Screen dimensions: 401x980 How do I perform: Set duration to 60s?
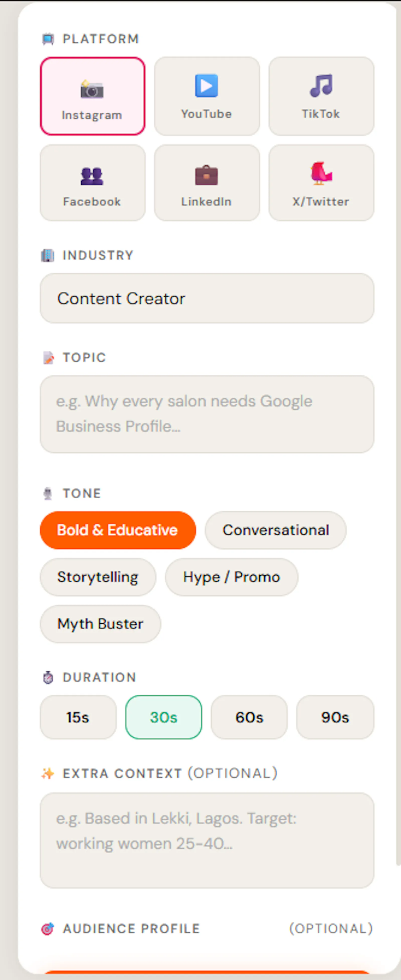tap(249, 717)
